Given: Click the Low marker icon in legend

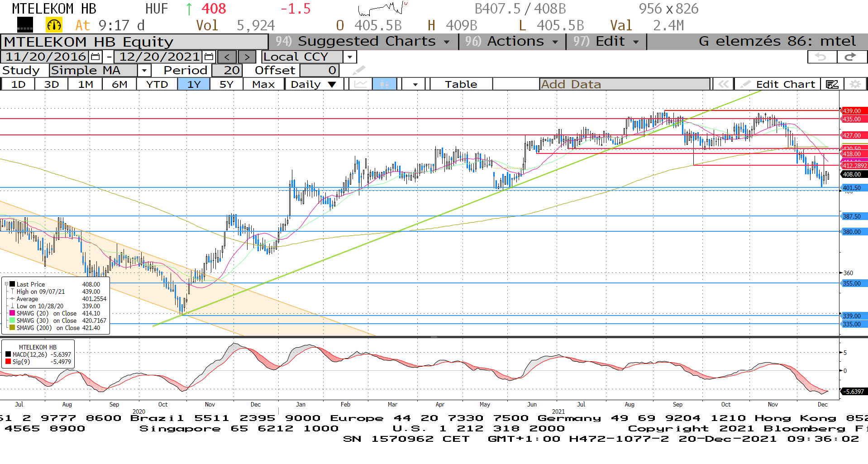Looking at the screenshot, I should (12, 306).
